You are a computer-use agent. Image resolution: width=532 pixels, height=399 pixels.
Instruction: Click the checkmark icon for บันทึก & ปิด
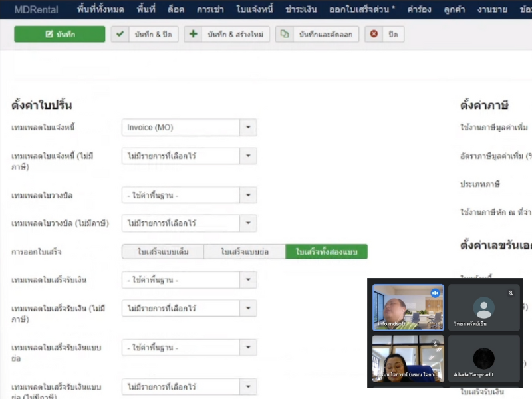(120, 34)
